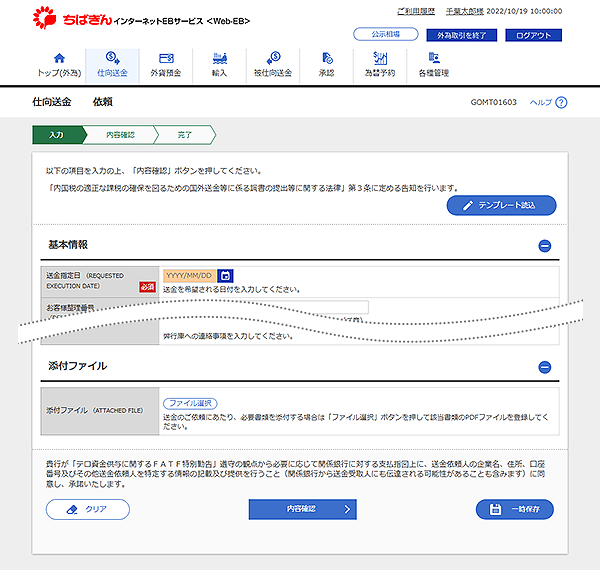600x570 pixels.
Task: Open the 承認 menu
Action: pos(326,65)
